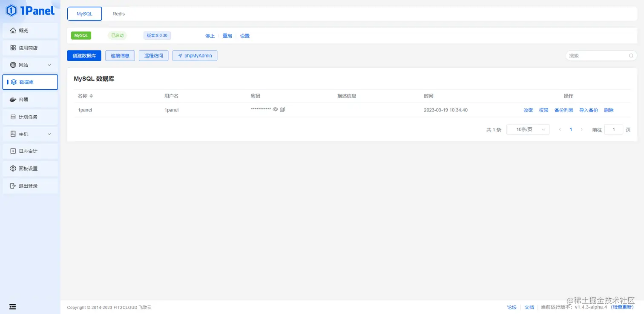The width and height of the screenshot is (644, 314).
Task: Click the 重启 link for MySQL
Action: (227, 36)
